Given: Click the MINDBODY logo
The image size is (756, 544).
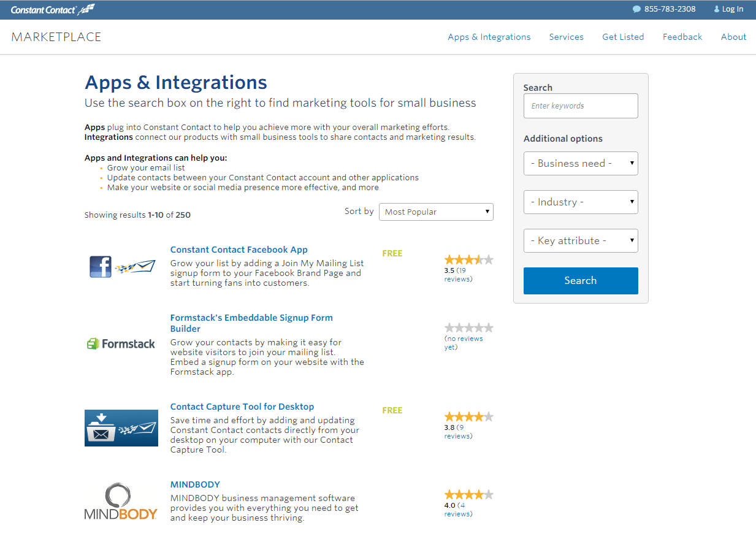Looking at the screenshot, I should pos(121,502).
